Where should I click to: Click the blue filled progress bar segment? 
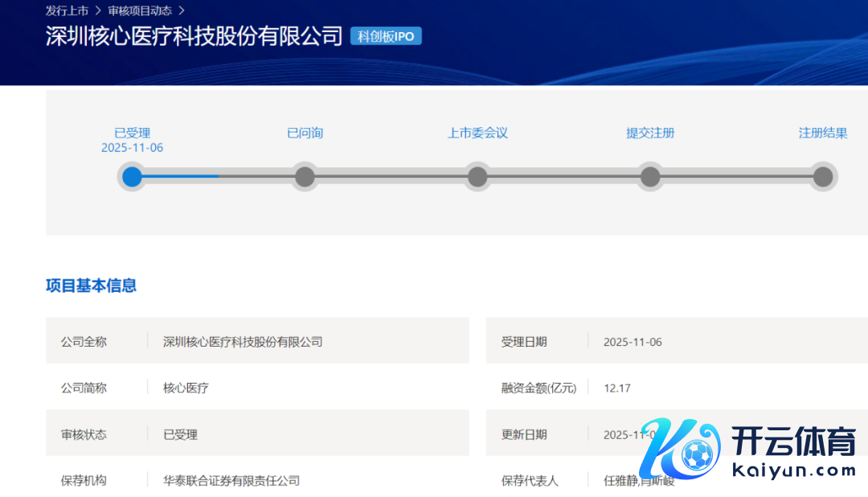(182, 176)
